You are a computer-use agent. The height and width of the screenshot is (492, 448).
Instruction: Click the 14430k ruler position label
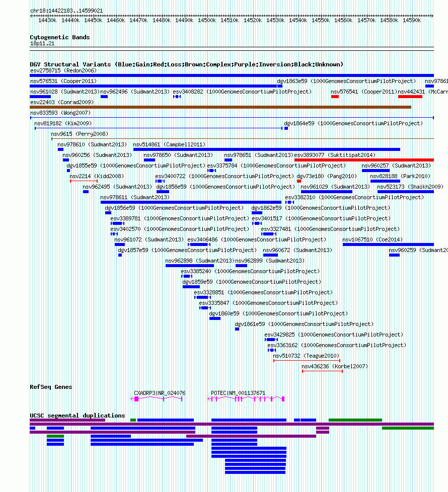tap(47, 21)
